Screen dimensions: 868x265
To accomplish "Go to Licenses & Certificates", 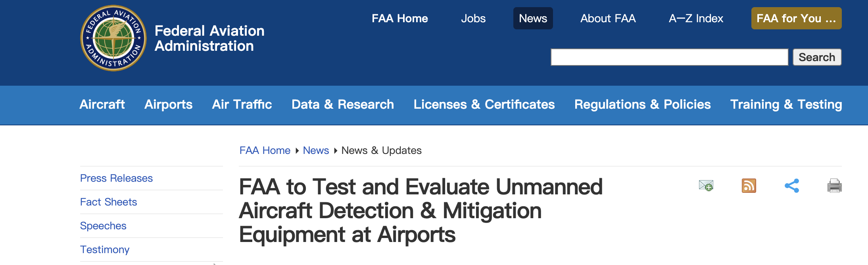I will click(484, 104).
